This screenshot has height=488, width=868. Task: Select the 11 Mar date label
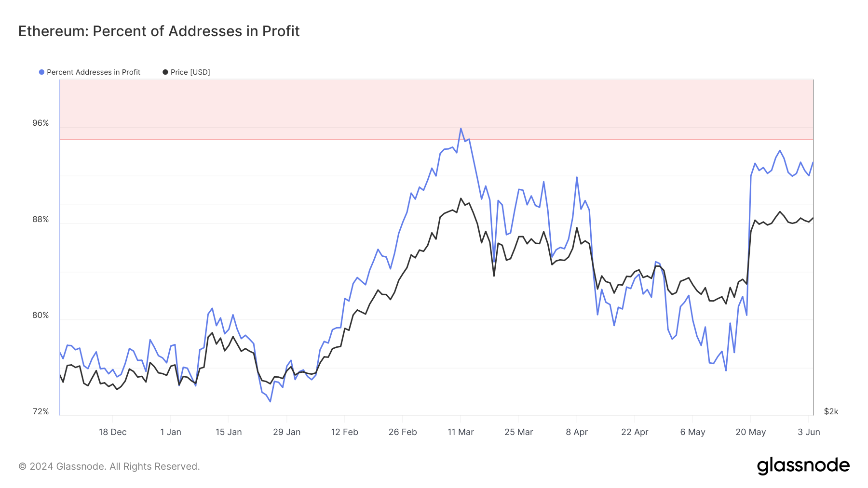pyautogui.click(x=461, y=432)
